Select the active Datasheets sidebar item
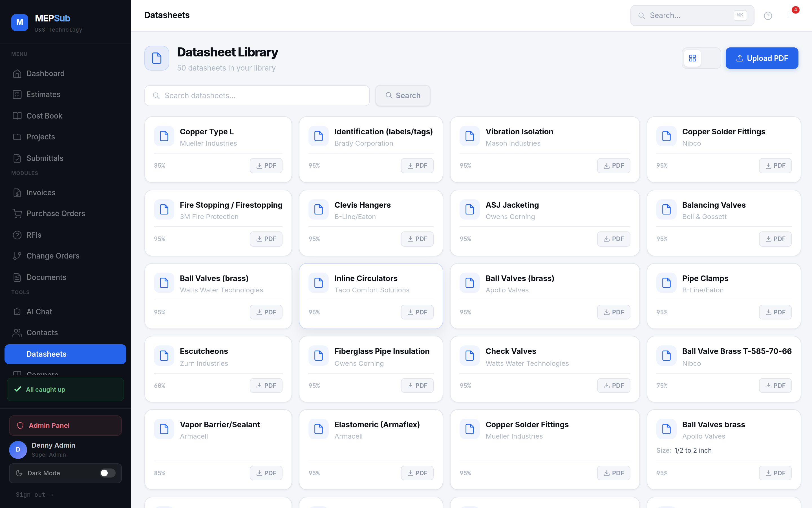The image size is (812, 508). (65, 354)
